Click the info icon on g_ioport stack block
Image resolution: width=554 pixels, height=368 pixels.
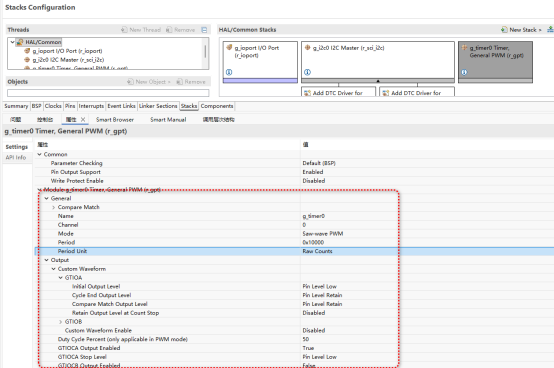click(229, 72)
